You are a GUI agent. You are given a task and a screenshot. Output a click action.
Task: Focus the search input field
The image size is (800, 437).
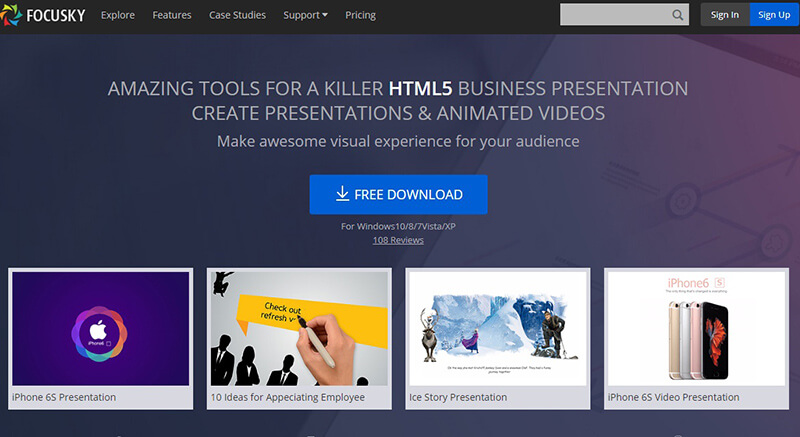click(x=624, y=15)
